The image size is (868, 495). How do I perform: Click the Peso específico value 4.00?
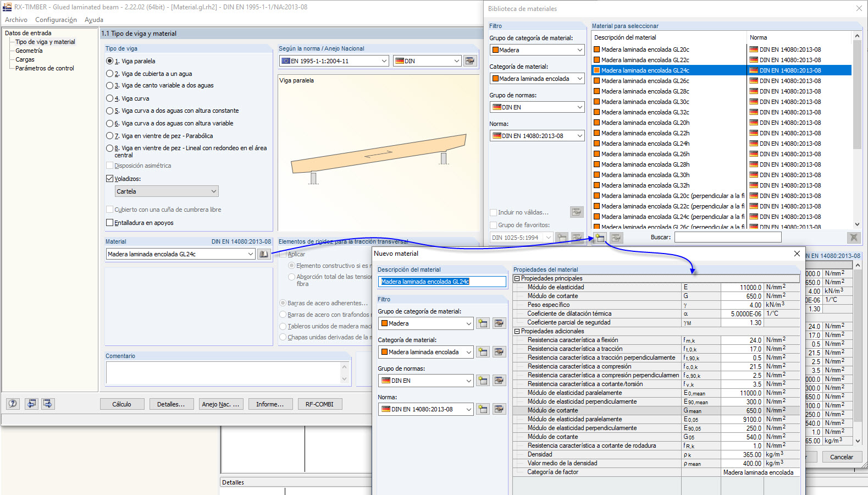(742, 305)
